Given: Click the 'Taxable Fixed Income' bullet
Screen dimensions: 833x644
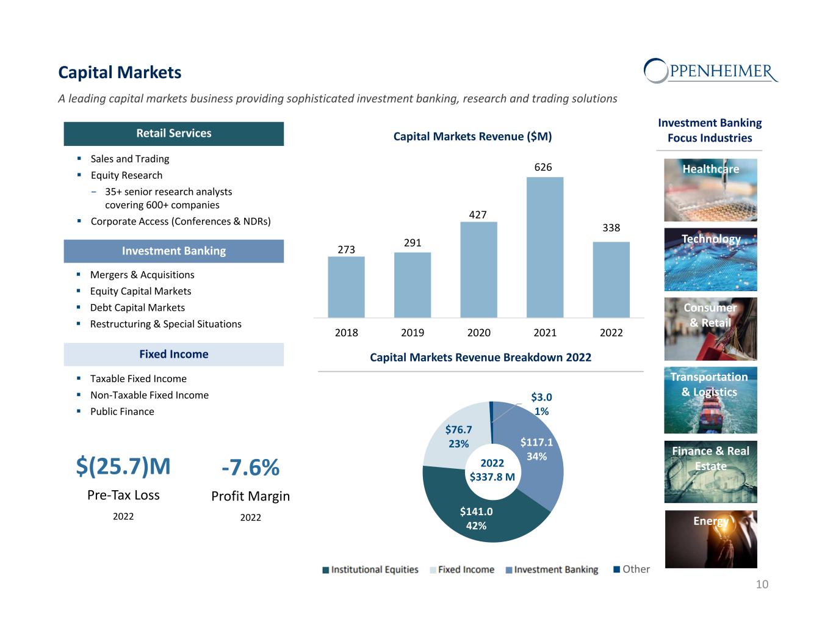Looking at the screenshot, I should 138,378.
